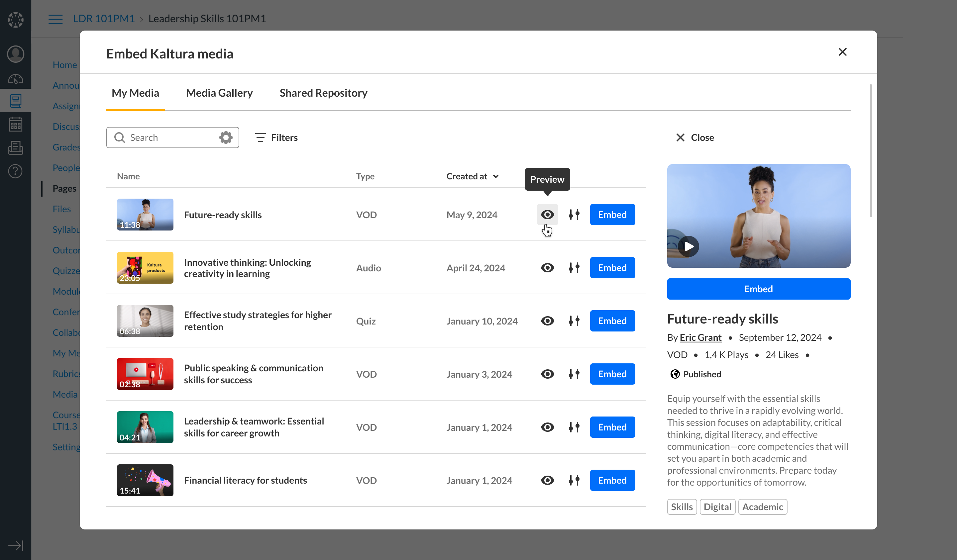Click the Search input field
The image size is (957, 560).
171,138
